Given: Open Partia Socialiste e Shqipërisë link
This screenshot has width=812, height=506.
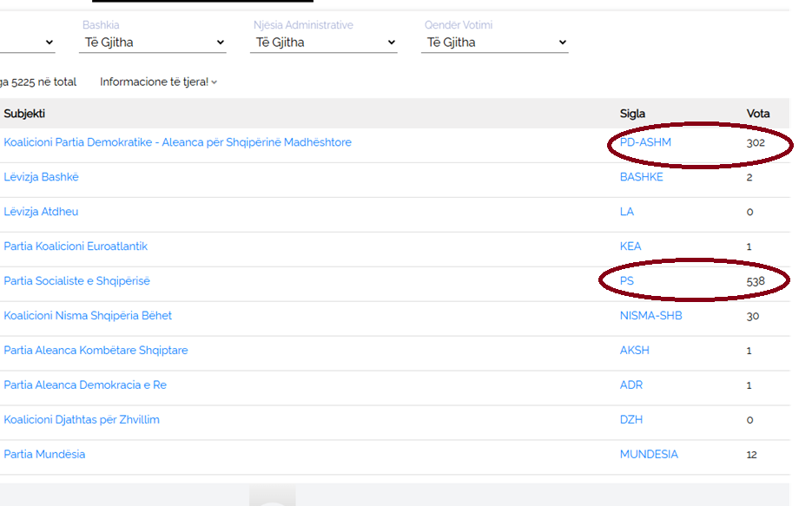Looking at the screenshot, I should tap(76, 281).
